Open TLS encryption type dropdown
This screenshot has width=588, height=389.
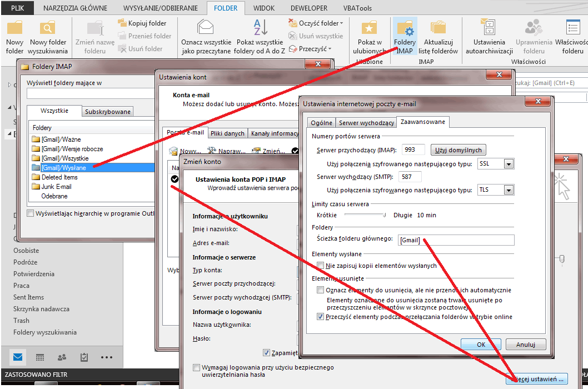(x=509, y=190)
